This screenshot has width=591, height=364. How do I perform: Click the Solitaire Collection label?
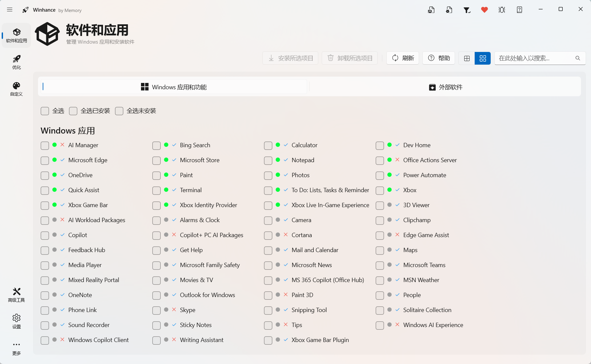427,310
